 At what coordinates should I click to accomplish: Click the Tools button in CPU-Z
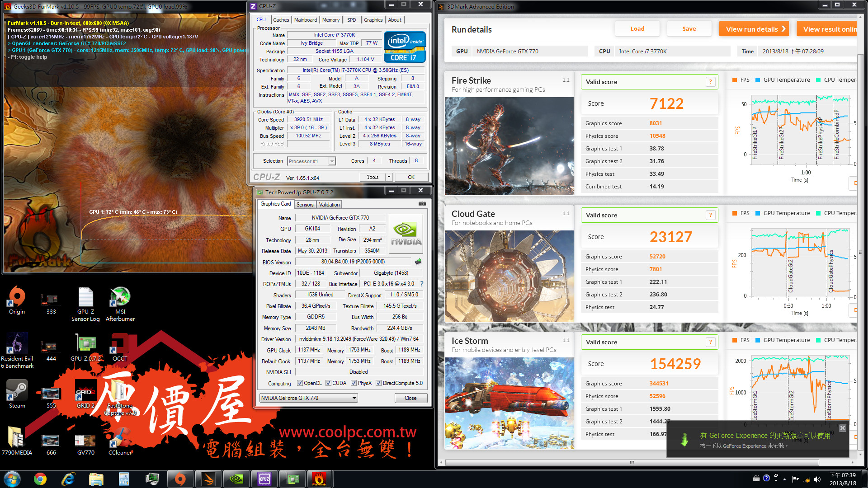pyautogui.click(x=373, y=177)
